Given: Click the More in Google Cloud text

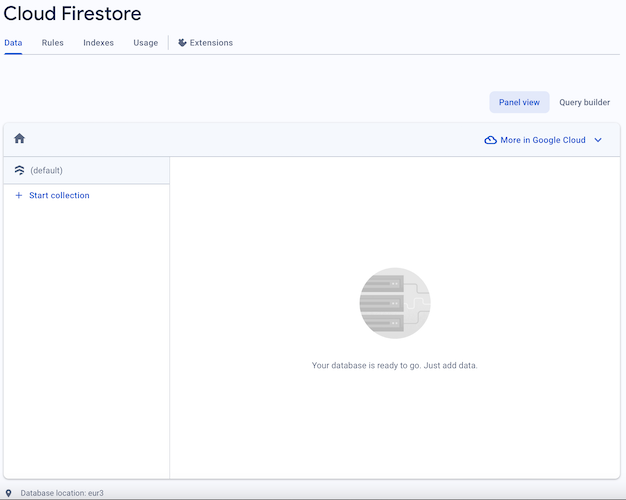Looking at the screenshot, I should pos(543,140).
